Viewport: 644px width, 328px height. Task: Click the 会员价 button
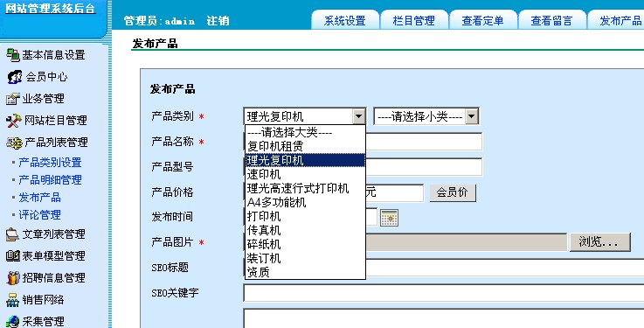point(453,192)
